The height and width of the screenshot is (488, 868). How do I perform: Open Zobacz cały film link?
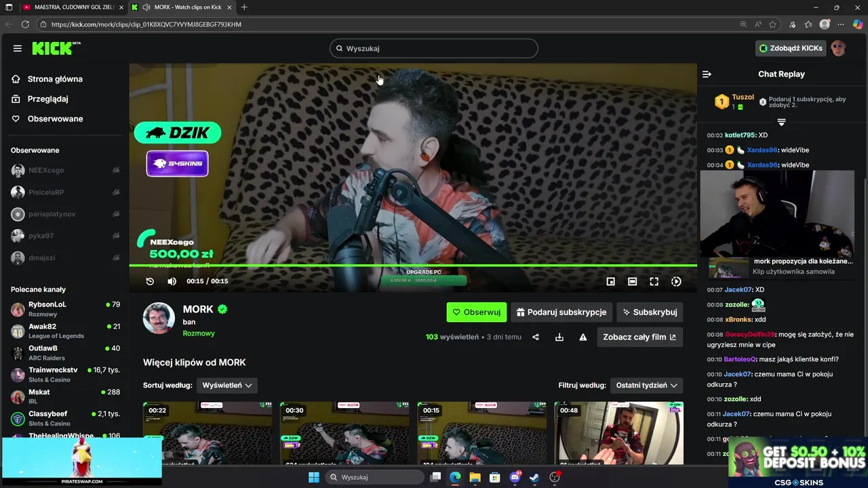(x=639, y=337)
